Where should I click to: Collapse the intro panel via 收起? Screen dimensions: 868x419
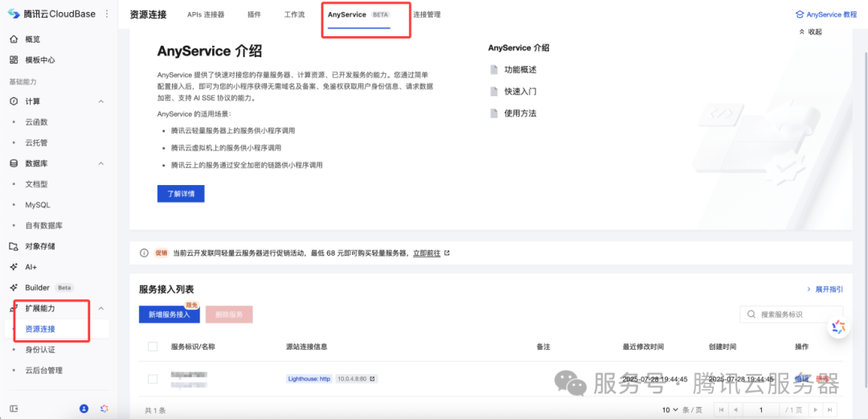[x=810, y=31]
